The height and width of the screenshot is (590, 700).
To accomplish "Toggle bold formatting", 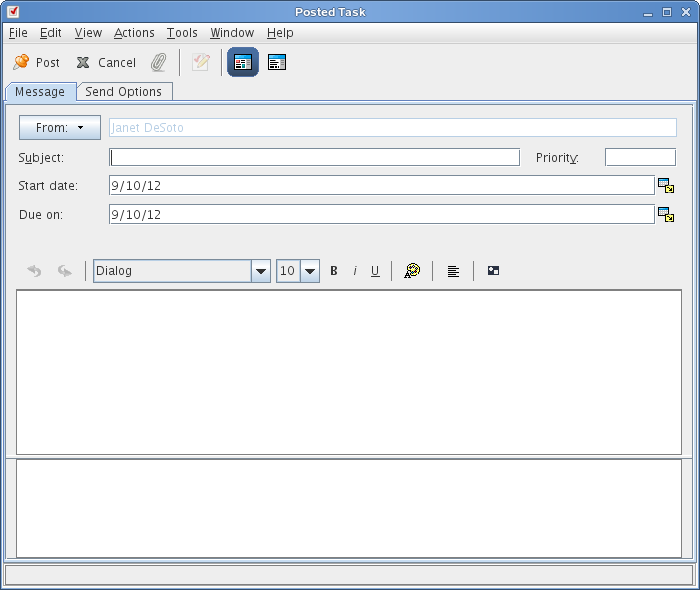I will 333,271.
